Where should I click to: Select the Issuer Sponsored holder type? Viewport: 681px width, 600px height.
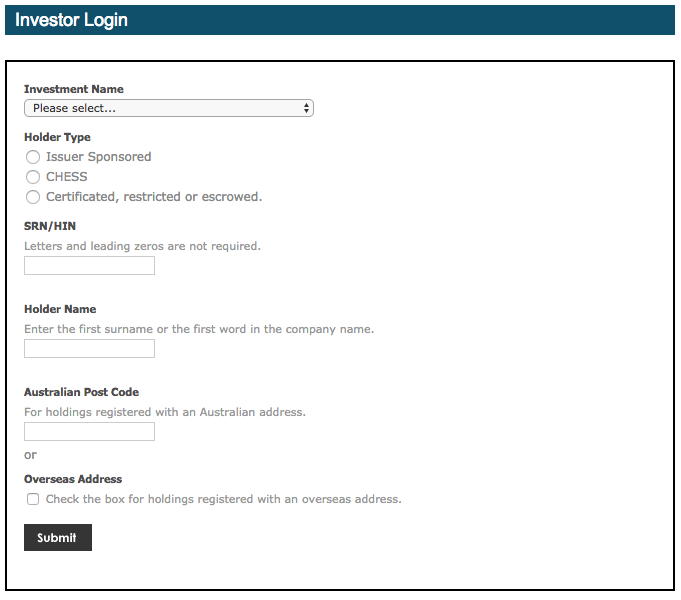[x=33, y=157]
